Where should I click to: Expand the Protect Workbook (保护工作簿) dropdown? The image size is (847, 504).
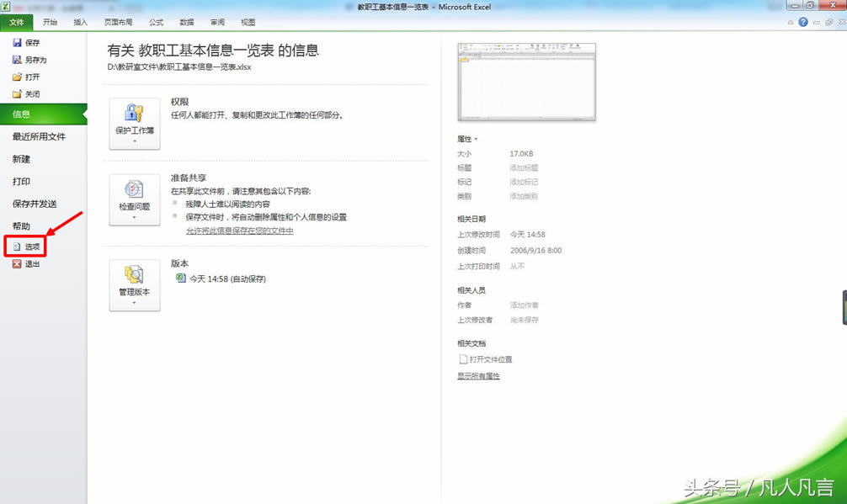(x=135, y=124)
